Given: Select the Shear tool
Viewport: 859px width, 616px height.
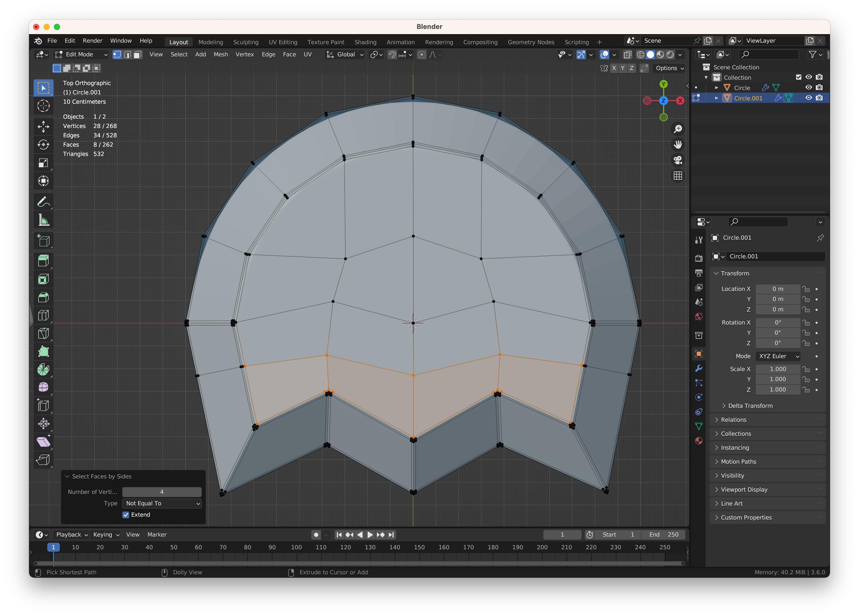Looking at the screenshot, I should click(x=43, y=442).
